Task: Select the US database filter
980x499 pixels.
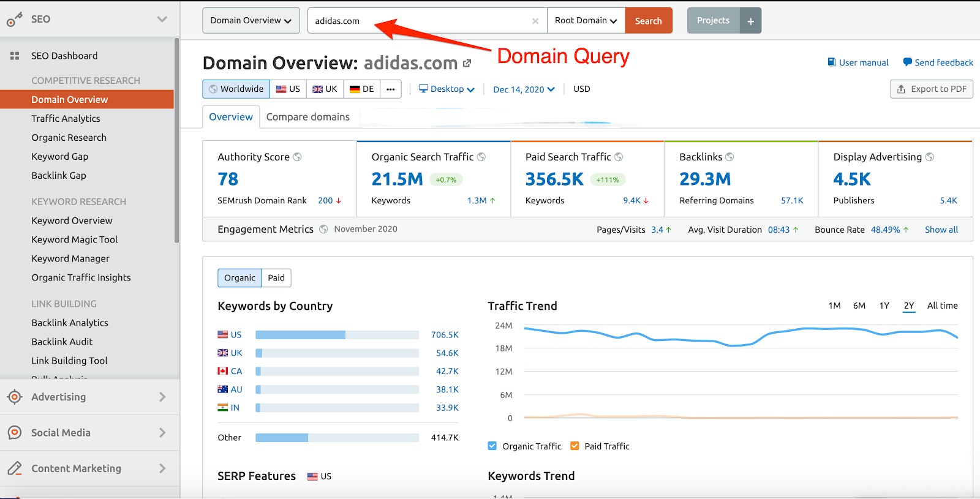Action: point(288,89)
